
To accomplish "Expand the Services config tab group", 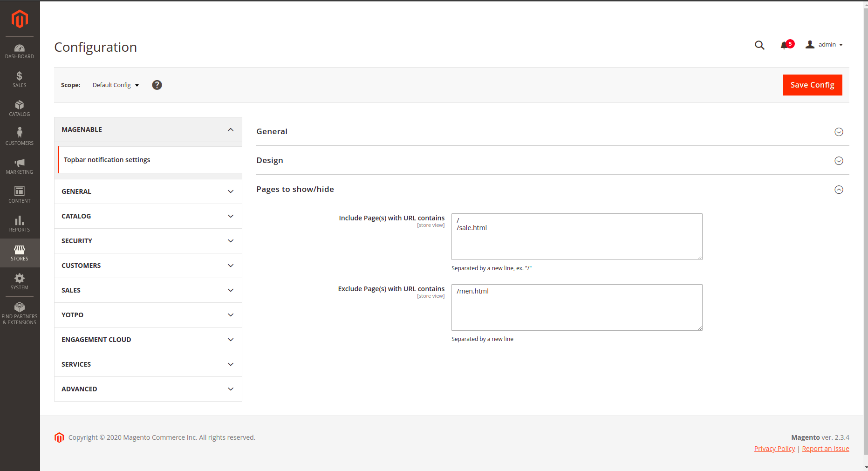I will (148, 364).
